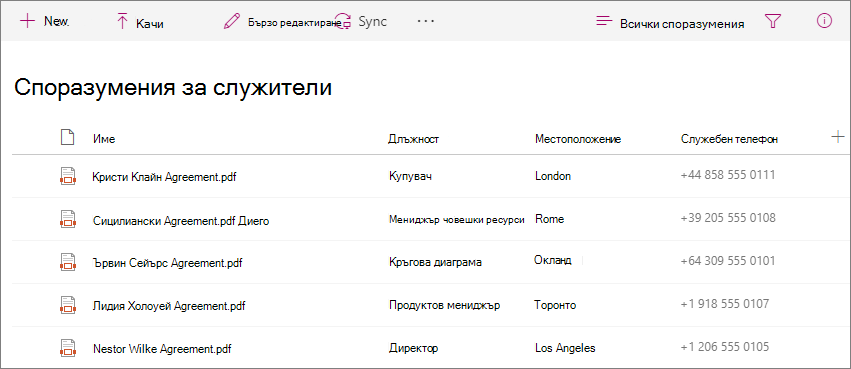Click the Бързо редактиране button label
Viewport: 851px width, 369px height.
294,23
